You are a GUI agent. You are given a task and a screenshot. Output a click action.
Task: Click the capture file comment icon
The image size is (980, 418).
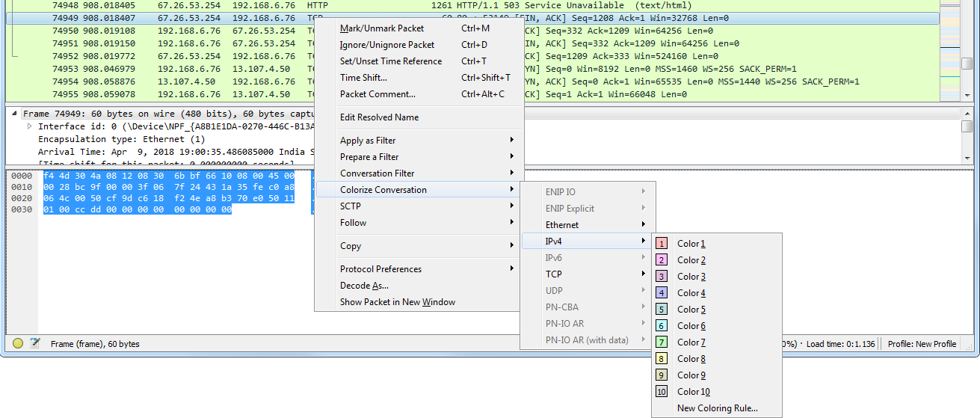pos(34,344)
